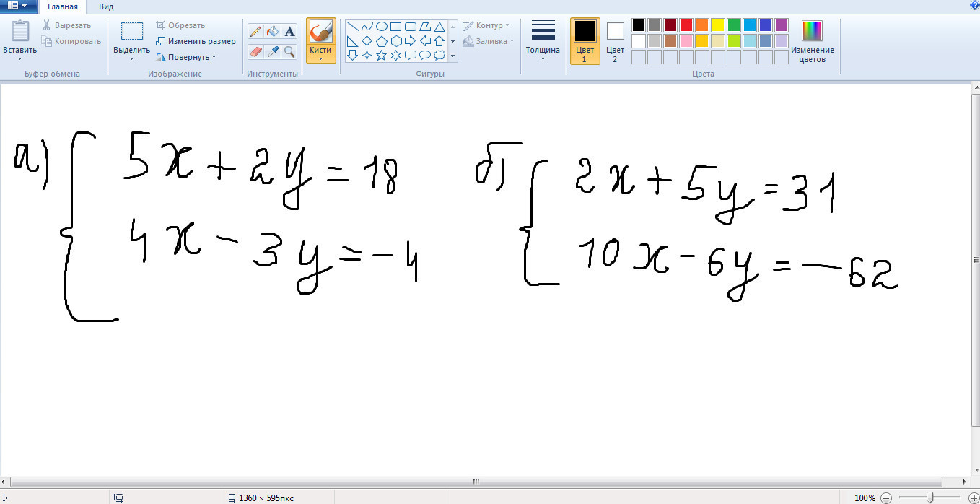Choose the Rounded rectangle shape
Image resolution: width=980 pixels, height=504 pixels.
[411, 26]
